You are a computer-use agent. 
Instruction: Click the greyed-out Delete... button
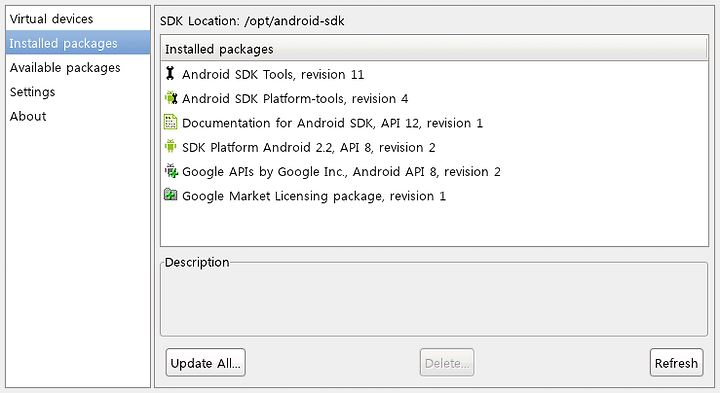click(447, 363)
